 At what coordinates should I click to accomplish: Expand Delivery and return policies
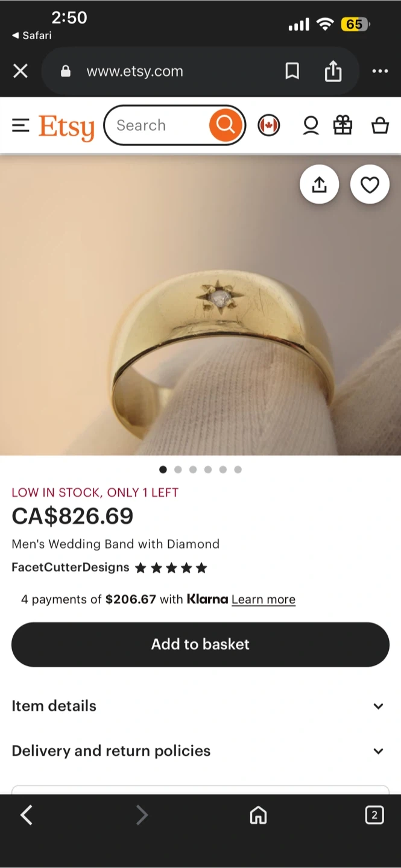(x=200, y=751)
